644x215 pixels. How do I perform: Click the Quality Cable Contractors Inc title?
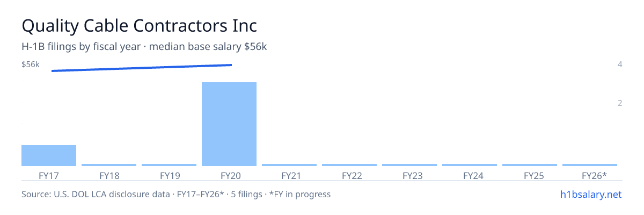[x=139, y=25]
